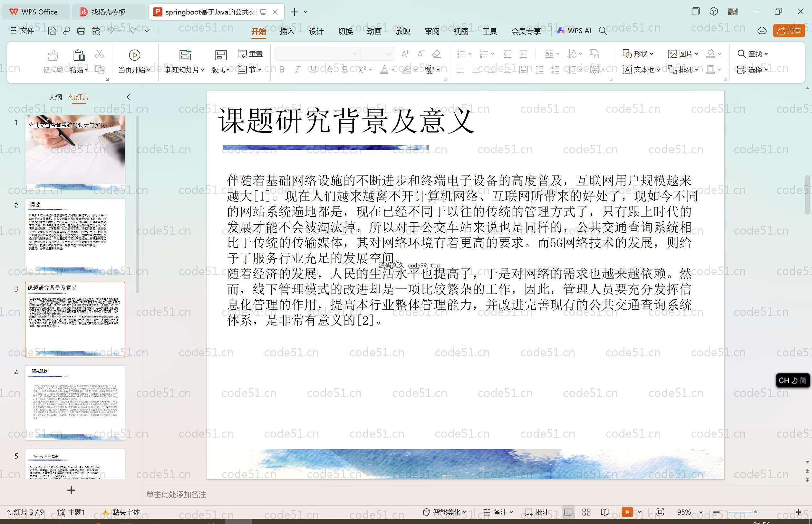Increase font size icon
This screenshot has width=812, height=524.
pos(405,54)
